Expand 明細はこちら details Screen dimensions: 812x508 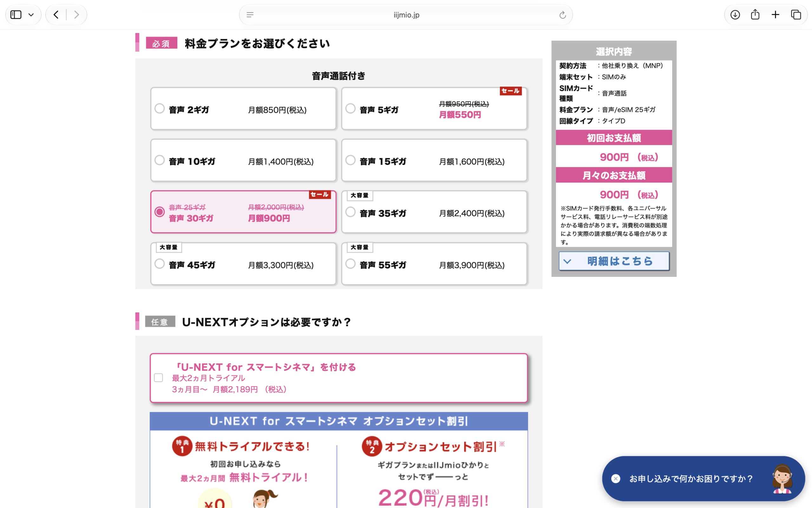coord(614,261)
